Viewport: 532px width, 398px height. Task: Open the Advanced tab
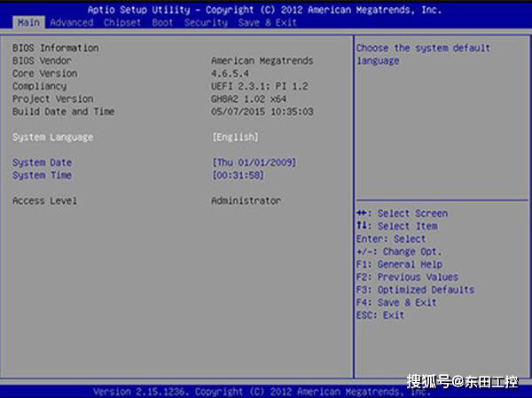(x=72, y=23)
